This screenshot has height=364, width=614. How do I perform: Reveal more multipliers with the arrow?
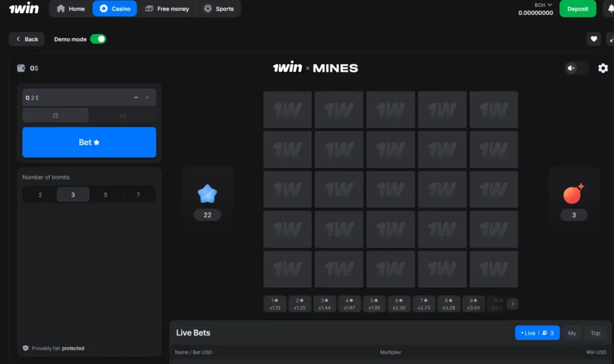(x=513, y=303)
